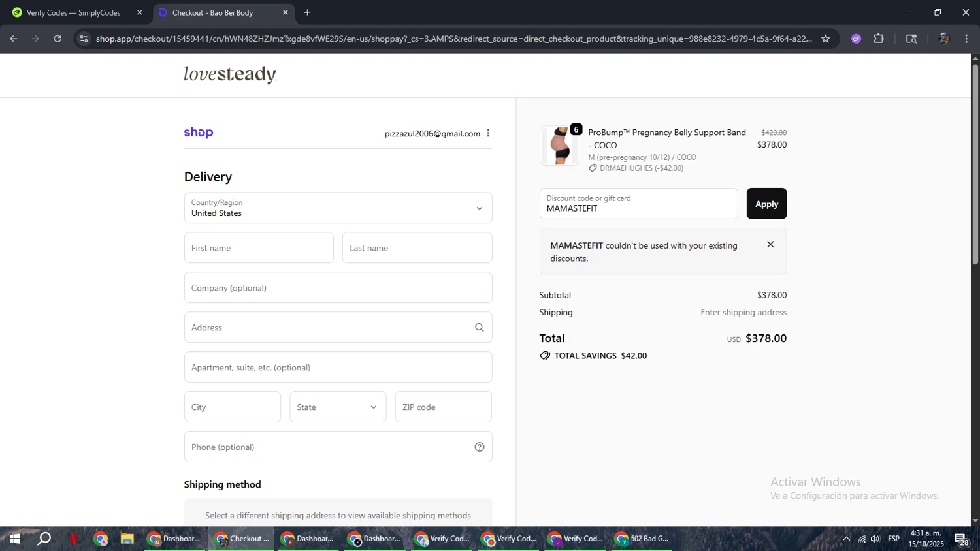The image size is (980, 551).
Task: Open the side panel icon in toolbar
Action: [911, 39]
